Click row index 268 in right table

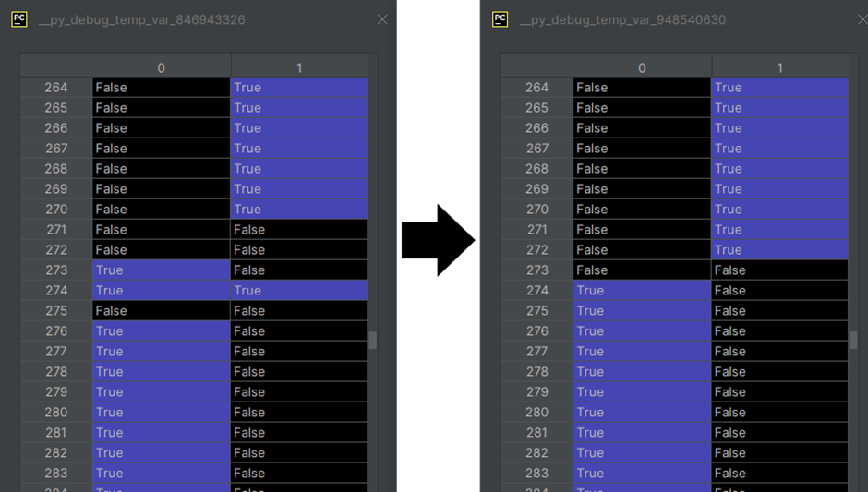pos(536,169)
